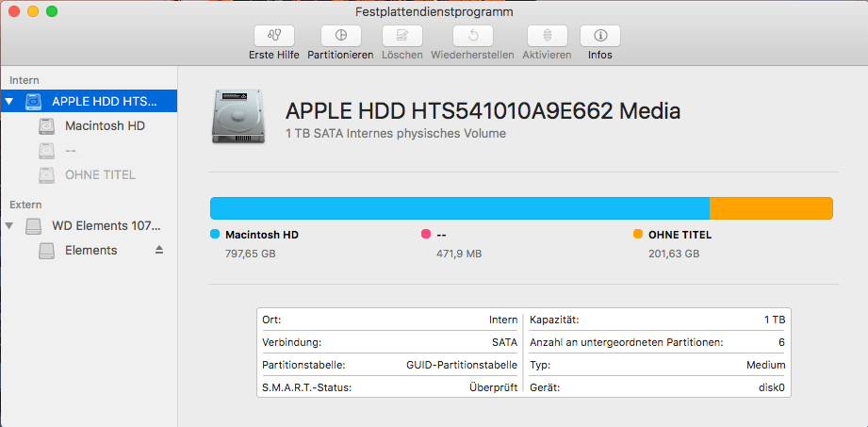The image size is (868, 427).
Task: Select WD Elements 107... external disk
Action: tap(89, 226)
